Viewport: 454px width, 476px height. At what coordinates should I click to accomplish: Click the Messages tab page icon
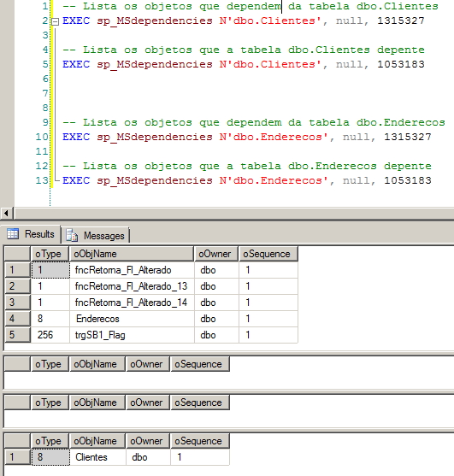pos(73,235)
